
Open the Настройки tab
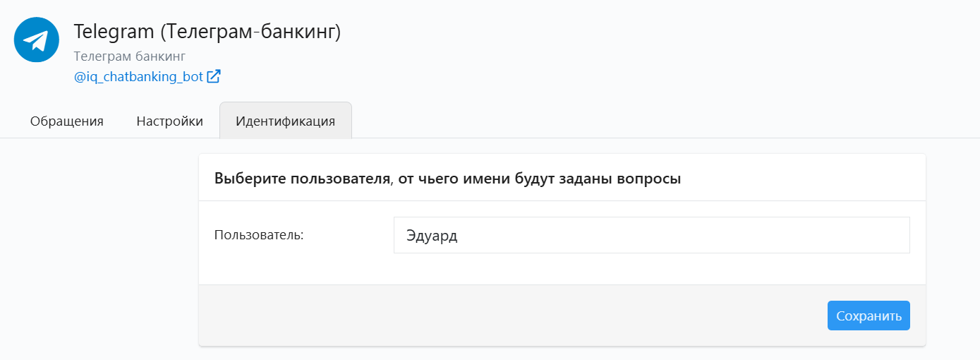pos(170,121)
